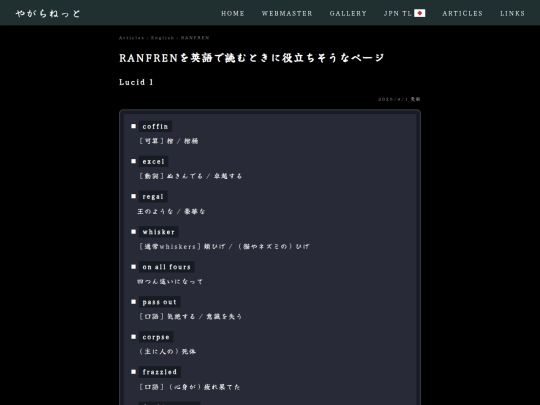Click the word whisker
The image size is (540, 405).
(x=158, y=232)
